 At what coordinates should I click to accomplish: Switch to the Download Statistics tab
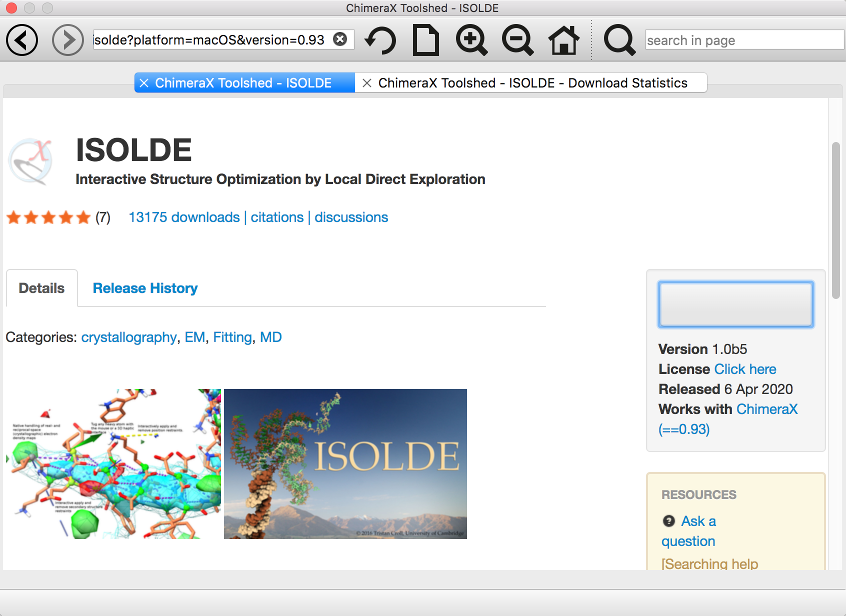532,83
